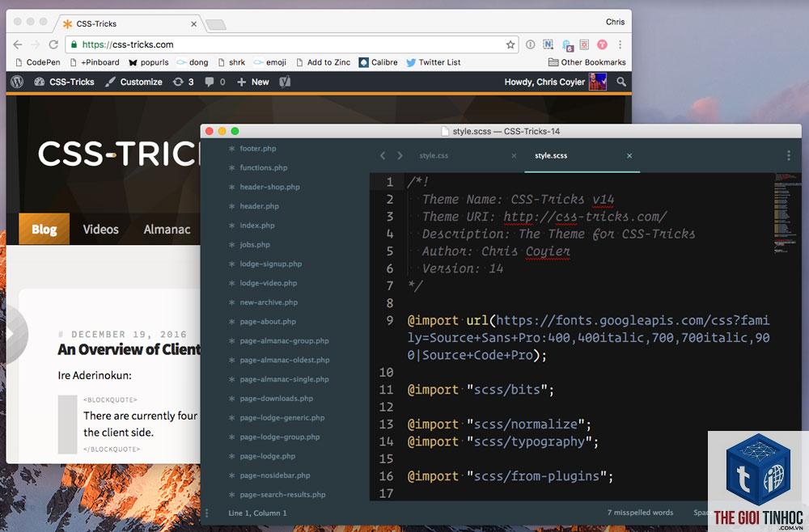Screen dimensions: 809x532
Task: Click the +Pinboard bookmark
Action: pyautogui.click(x=95, y=62)
